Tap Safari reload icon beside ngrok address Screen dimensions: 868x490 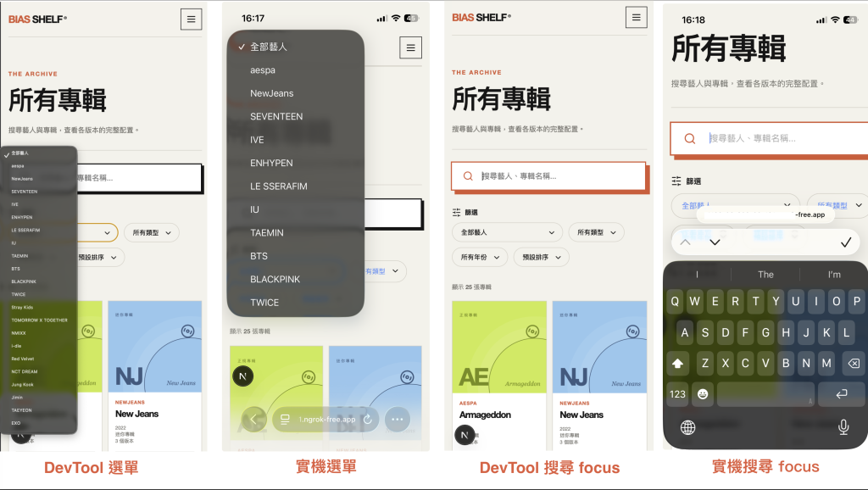pyautogui.click(x=368, y=419)
